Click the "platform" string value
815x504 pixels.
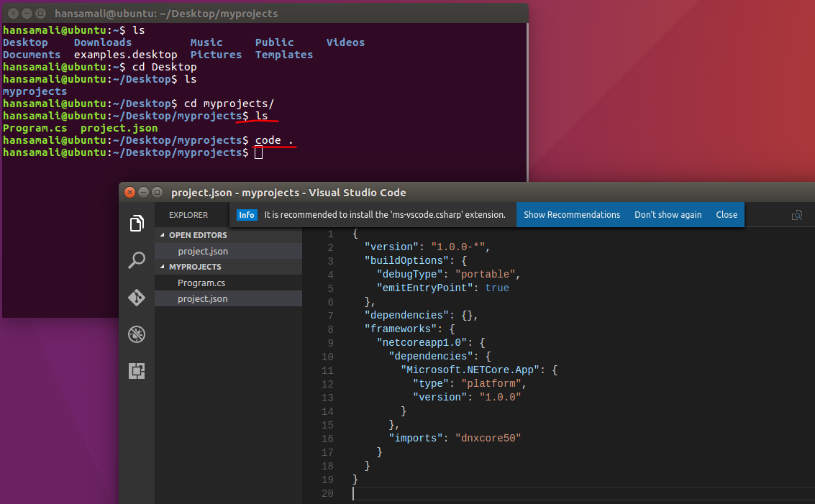pos(491,383)
